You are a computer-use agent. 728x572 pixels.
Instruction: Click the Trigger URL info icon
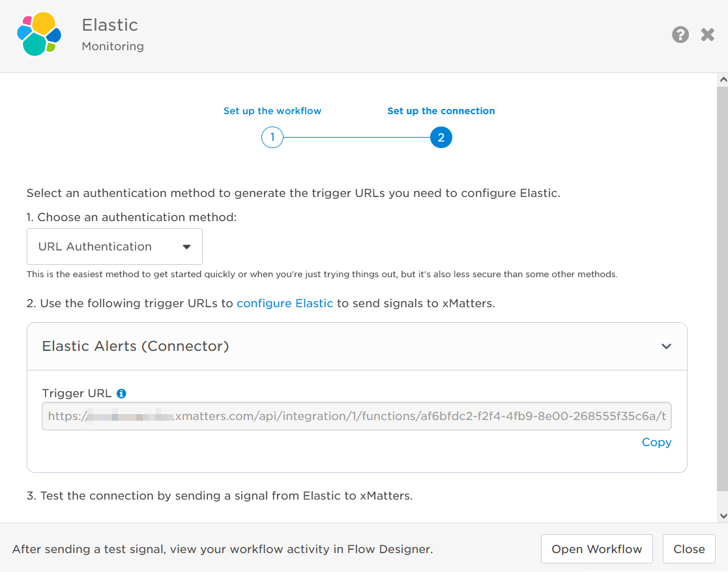click(x=121, y=393)
